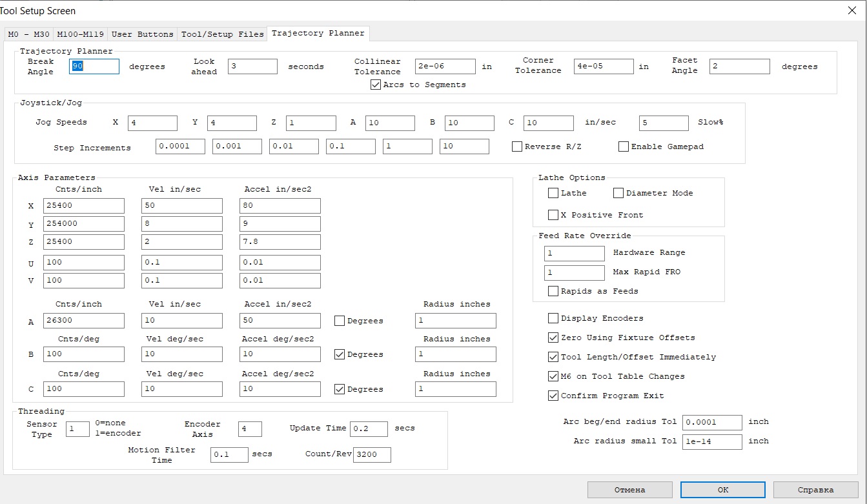Image resolution: width=867 pixels, height=504 pixels.
Task: Enable the Reverse R/Z checkbox
Action: (x=517, y=146)
